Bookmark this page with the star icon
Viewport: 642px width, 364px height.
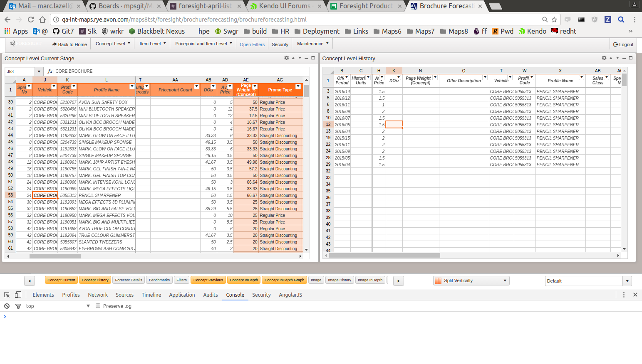click(x=554, y=20)
